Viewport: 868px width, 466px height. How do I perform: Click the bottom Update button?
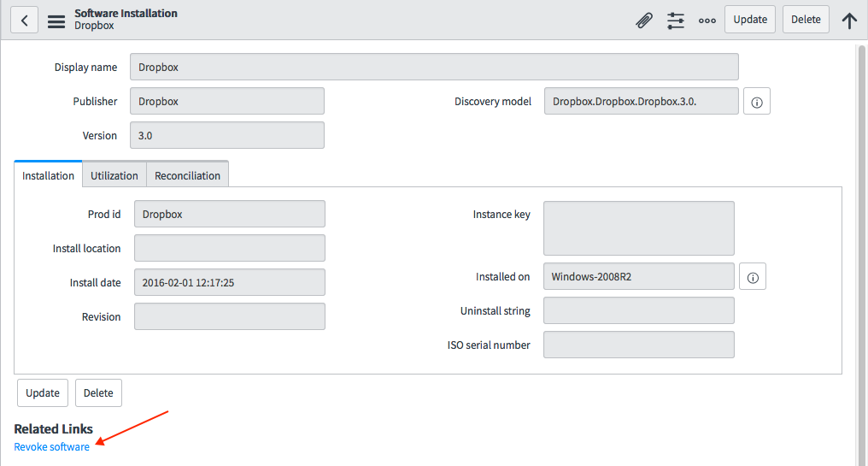43,392
